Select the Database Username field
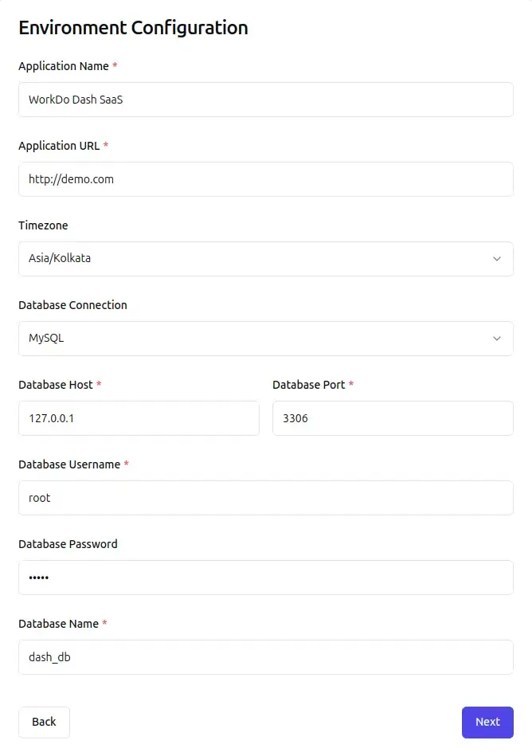This screenshot has height=756, width=532. (266, 498)
